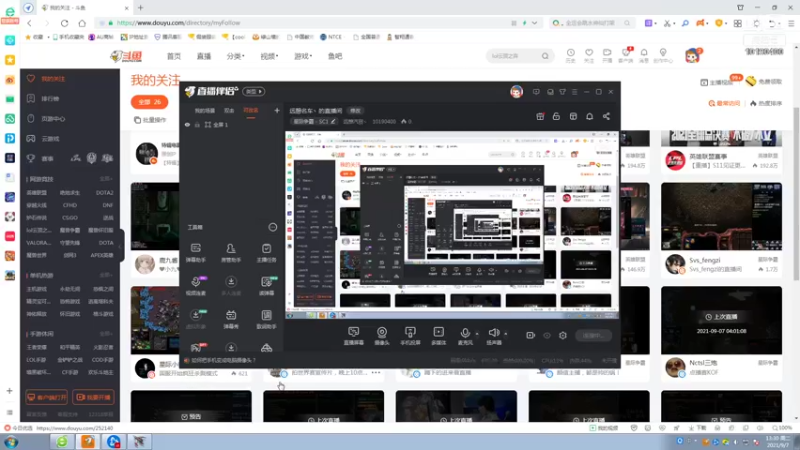This screenshot has width=800, height=450.
Task: Open 歌词助手 tool in the toolbox
Action: click(266, 319)
